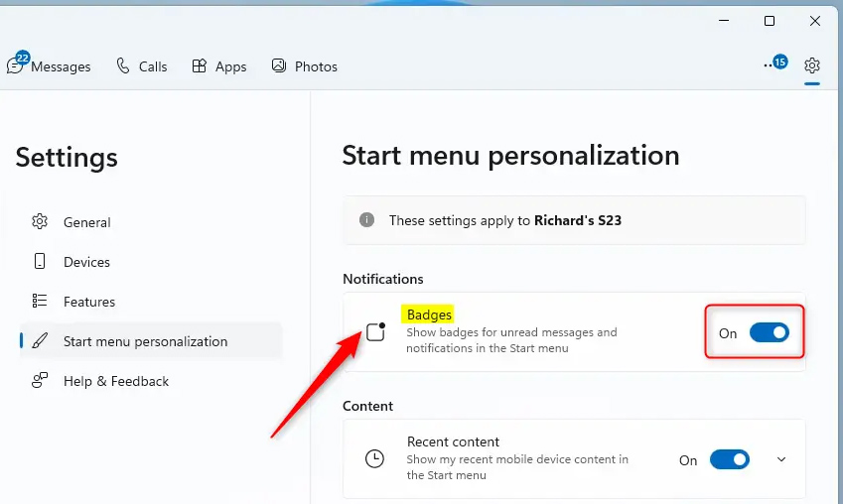The height and width of the screenshot is (504, 843).
Task: Go to Devices settings
Action: pyautogui.click(x=86, y=262)
